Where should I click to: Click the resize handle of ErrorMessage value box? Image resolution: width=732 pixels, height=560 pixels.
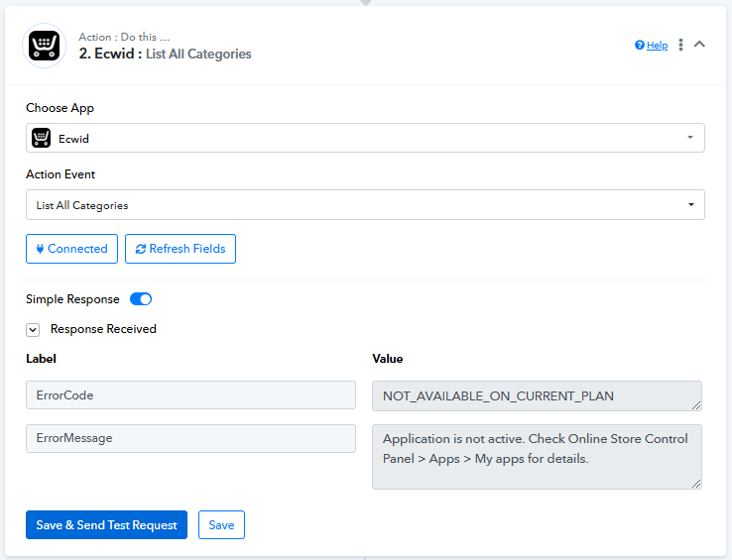click(x=696, y=484)
